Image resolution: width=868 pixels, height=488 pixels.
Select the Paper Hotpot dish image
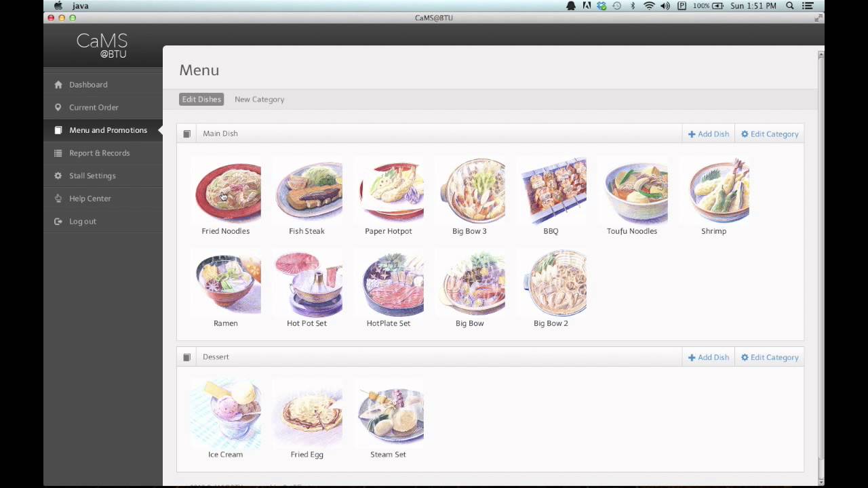pos(389,191)
